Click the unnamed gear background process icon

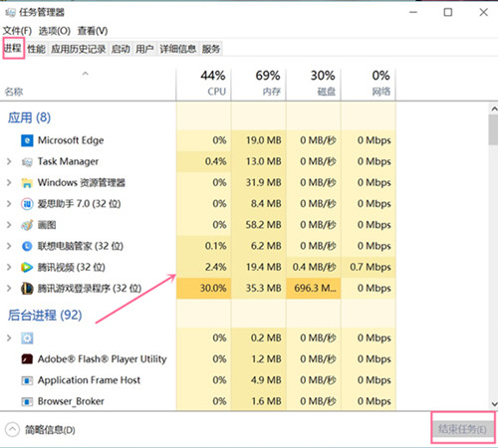coord(27,338)
